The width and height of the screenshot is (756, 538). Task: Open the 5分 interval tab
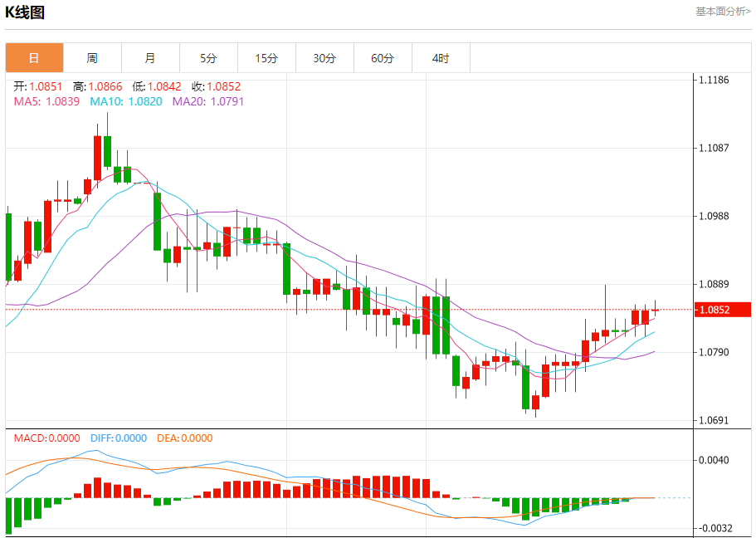[x=208, y=58]
